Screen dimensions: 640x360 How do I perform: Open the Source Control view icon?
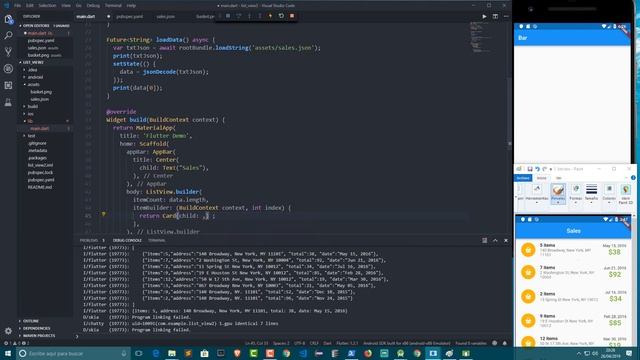pos(8,52)
